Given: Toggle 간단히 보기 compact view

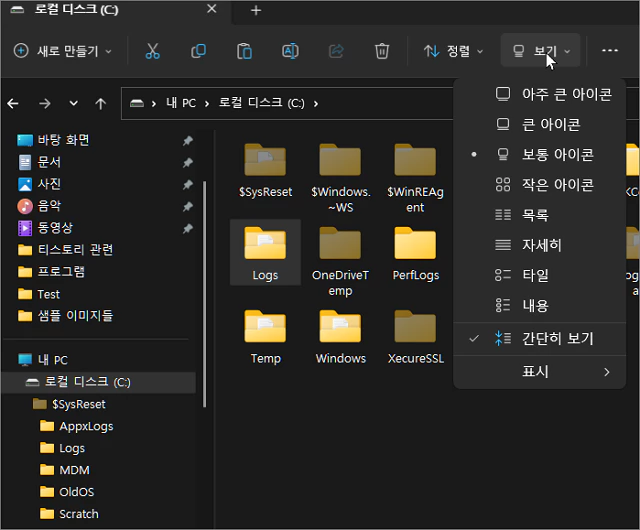Looking at the screenshot, I should 540,338.
